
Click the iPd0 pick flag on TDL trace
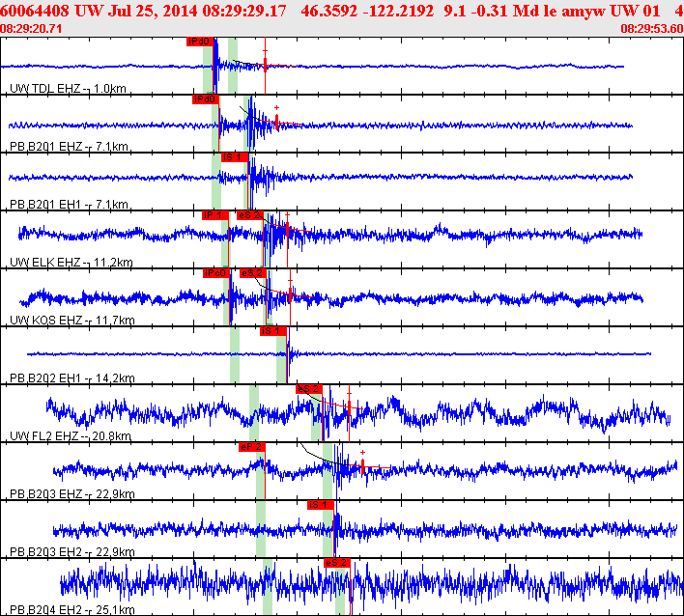[200, 42]
